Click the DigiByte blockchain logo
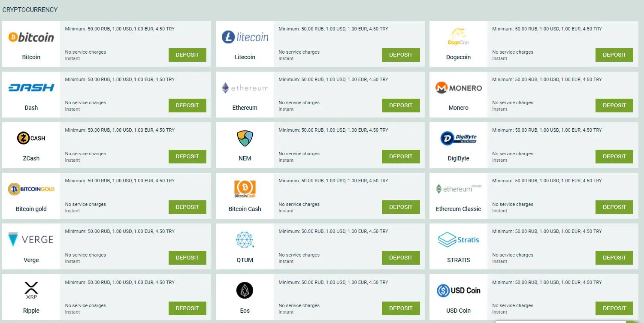 (458, 138)
